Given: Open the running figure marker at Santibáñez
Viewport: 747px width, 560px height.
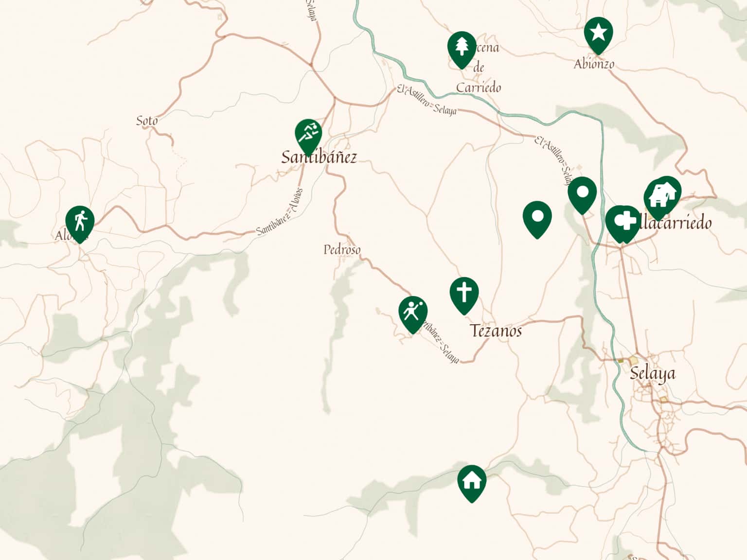Looking at the screenshot, I should point(308,136).
